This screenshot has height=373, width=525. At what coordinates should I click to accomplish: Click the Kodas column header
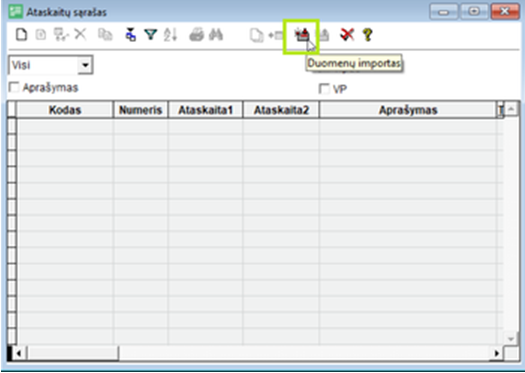pos(65,110)
